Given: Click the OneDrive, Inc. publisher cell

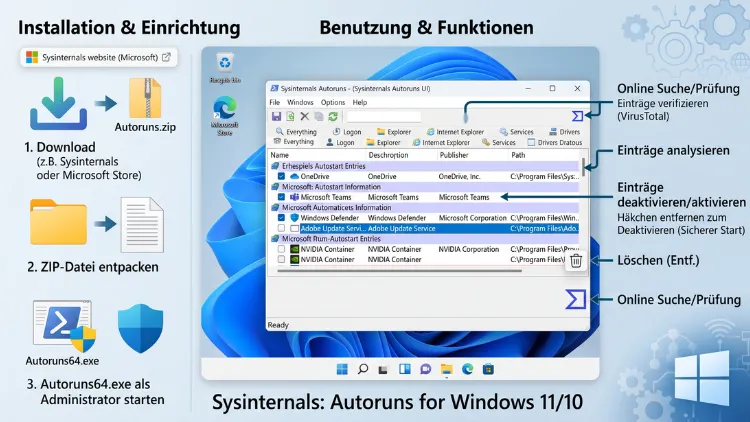Looking at the screenshot, I should [x=459, y=177].
